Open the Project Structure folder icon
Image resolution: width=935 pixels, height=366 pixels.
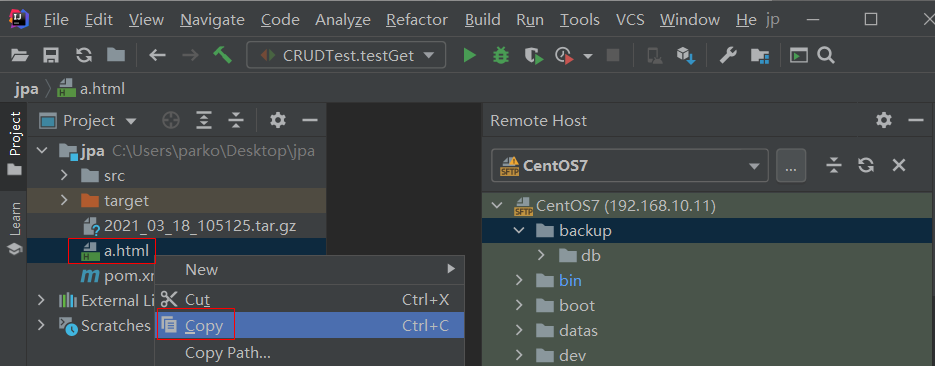[760, 55]
